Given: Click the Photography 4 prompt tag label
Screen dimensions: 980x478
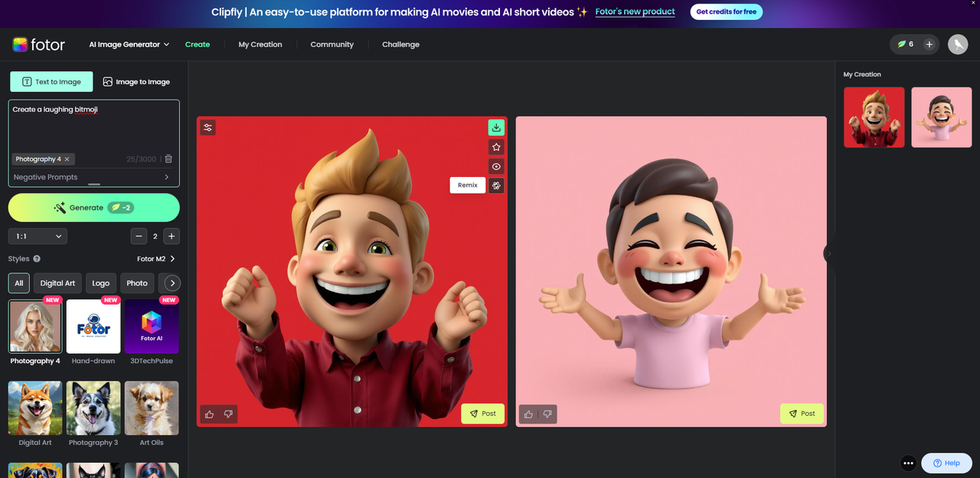Looking at the screenshot, I should tap(38, 159).
